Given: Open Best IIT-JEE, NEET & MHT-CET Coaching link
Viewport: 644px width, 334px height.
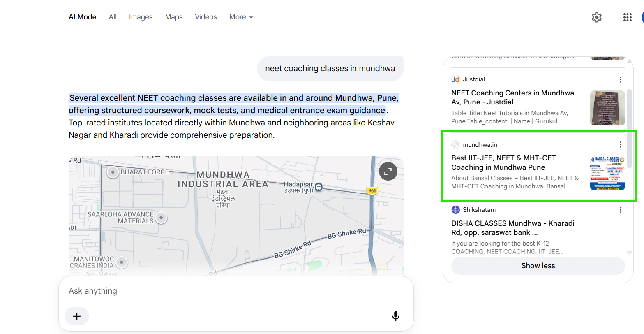Looking at the screenshot, I should (503, 162).
